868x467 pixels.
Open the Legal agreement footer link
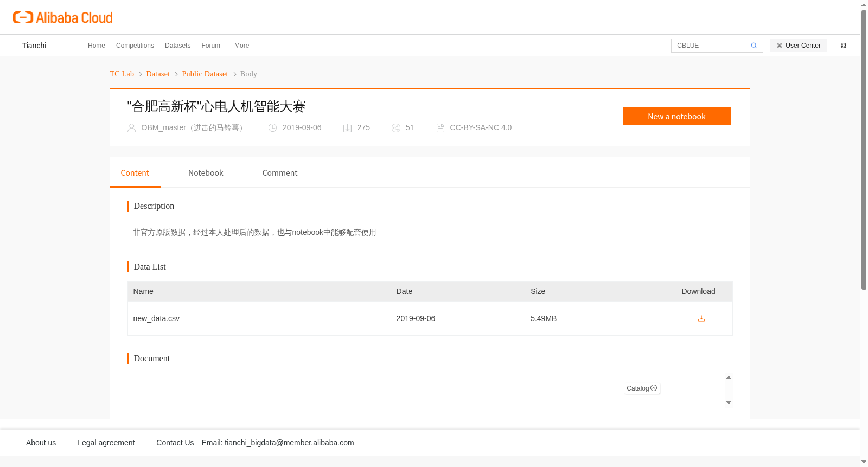click(x=106, y=443)
